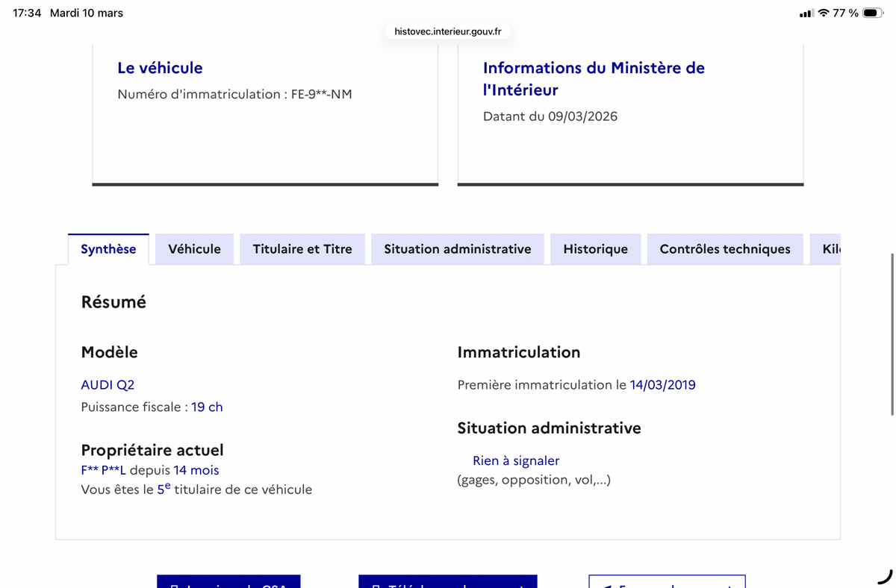This screenshot has height=588, width=896.
Task: Click the 19 ch fiscal power value
Action: tap(207, 407)
